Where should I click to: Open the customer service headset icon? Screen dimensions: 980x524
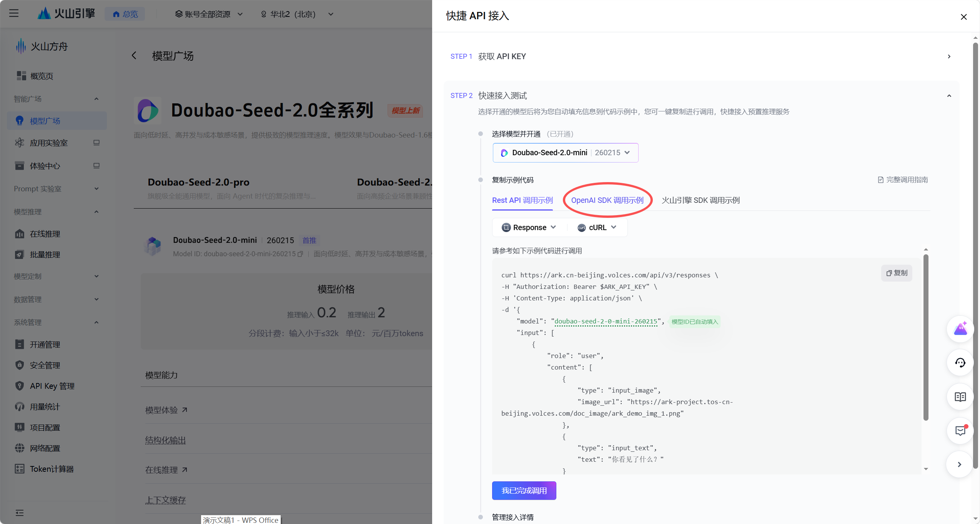[960, 363]
